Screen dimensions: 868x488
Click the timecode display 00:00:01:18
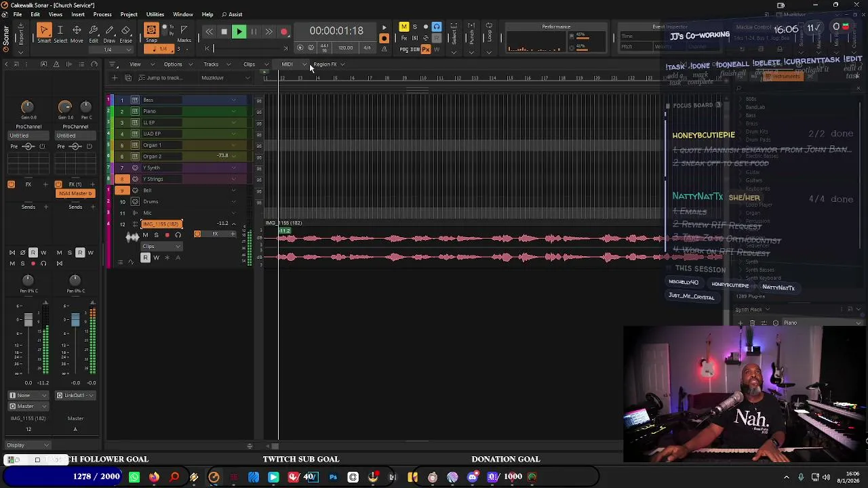(336, 31)
